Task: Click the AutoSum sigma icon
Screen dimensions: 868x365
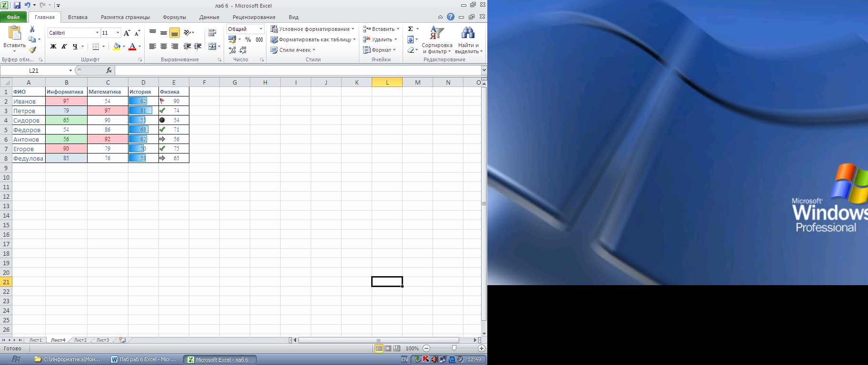Action: click(x=411, y=29)
